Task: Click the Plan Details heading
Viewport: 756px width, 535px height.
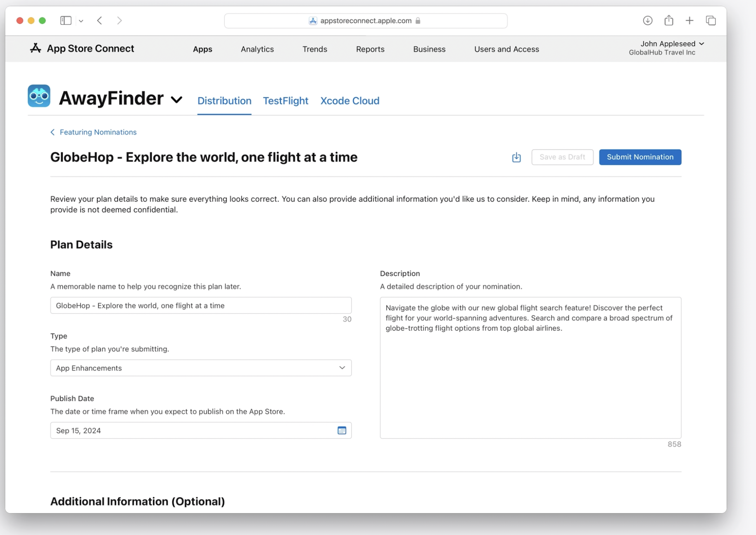Action: point(81,244)
